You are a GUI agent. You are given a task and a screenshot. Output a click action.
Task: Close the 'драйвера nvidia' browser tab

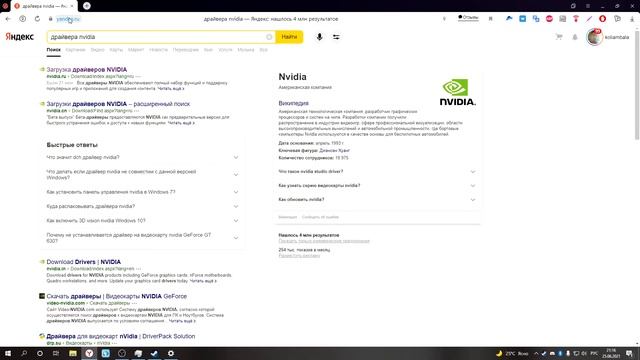point(72,6)
